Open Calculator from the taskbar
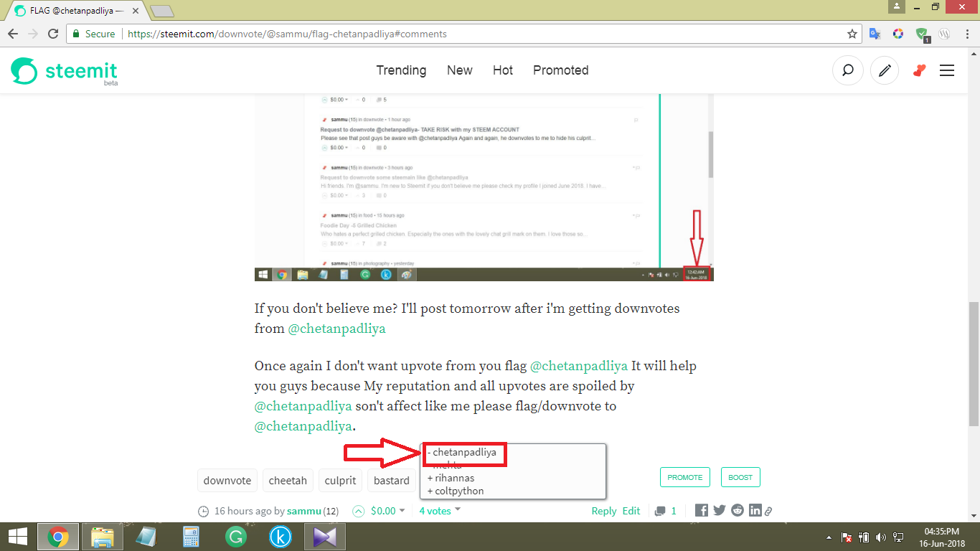980x551 pixels. (x=191, y=536)
